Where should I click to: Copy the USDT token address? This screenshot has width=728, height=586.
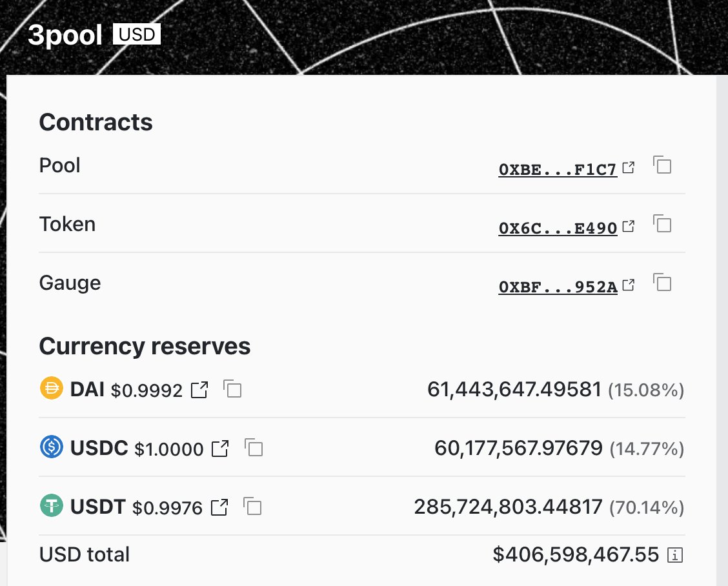click(252, 506)
